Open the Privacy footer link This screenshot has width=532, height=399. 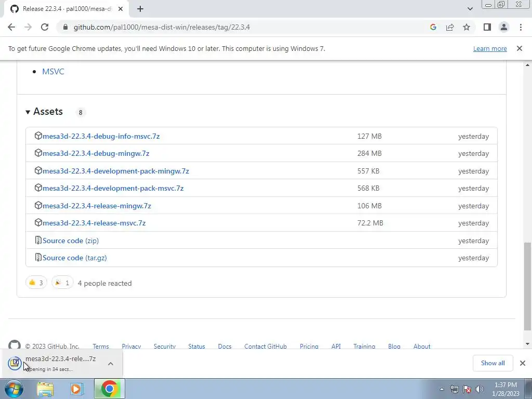131,347
